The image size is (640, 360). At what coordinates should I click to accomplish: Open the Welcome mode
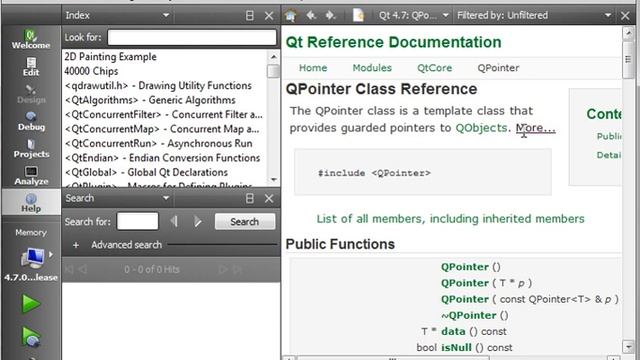coord(31,39)
